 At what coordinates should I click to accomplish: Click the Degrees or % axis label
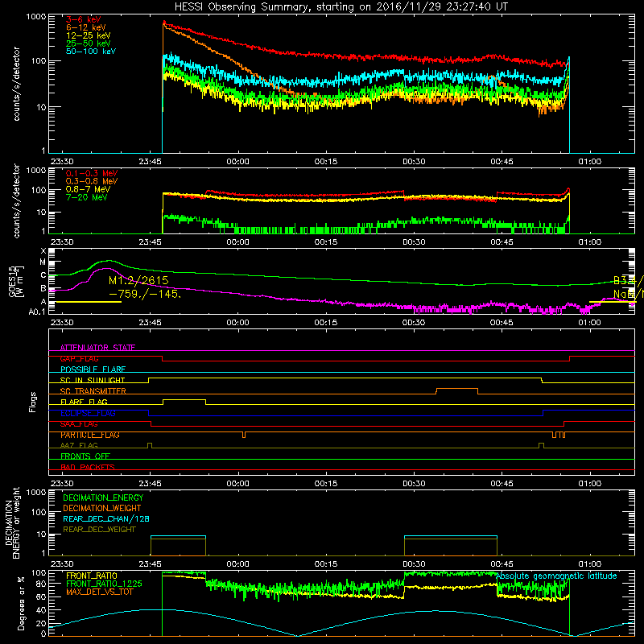[x=21, y=603]
